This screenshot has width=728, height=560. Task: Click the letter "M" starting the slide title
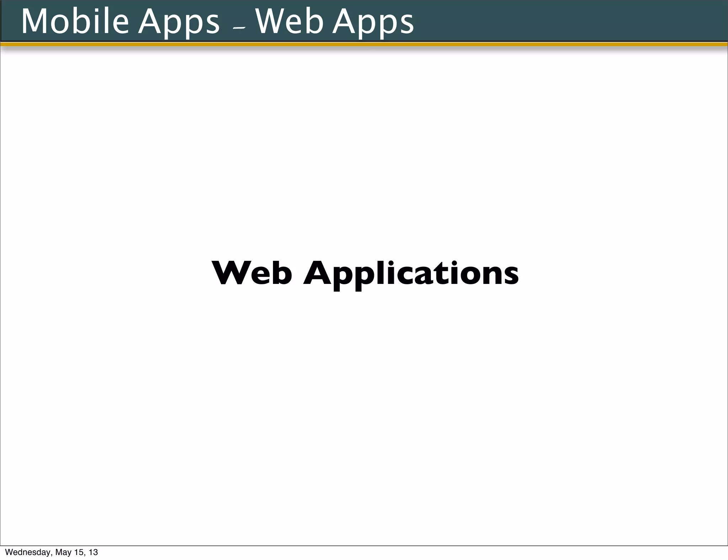34,21
